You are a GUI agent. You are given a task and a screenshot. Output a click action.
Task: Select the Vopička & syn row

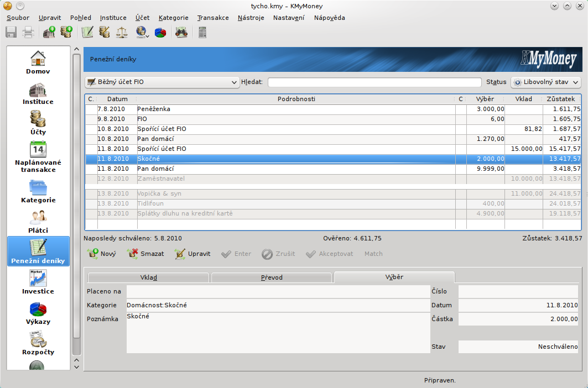point(333,194)
